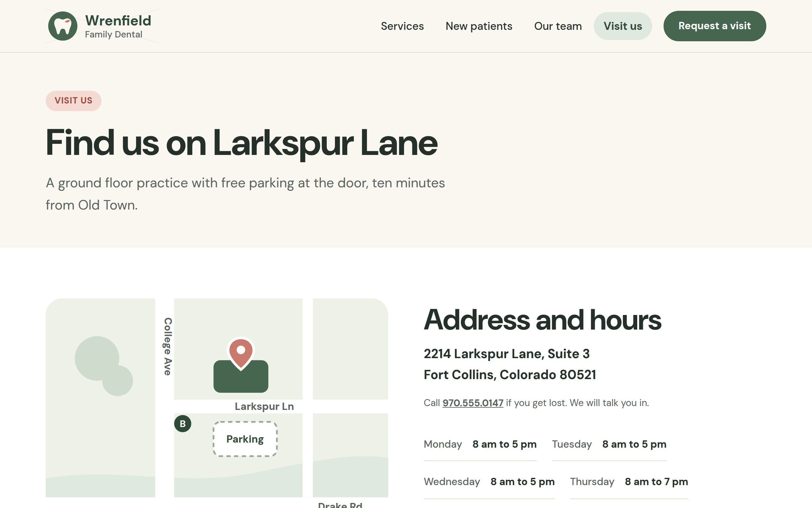Click the Thursday 8 am to 7 pm hours
The height and width of the screenshot is (508, 812).
point(629,482)
